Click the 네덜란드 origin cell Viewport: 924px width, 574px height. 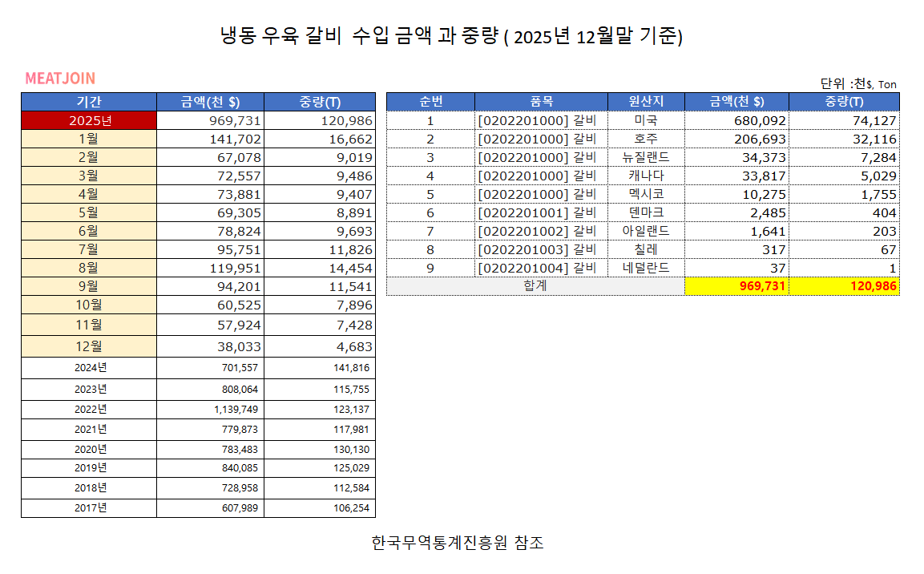(x=646, y=268)
